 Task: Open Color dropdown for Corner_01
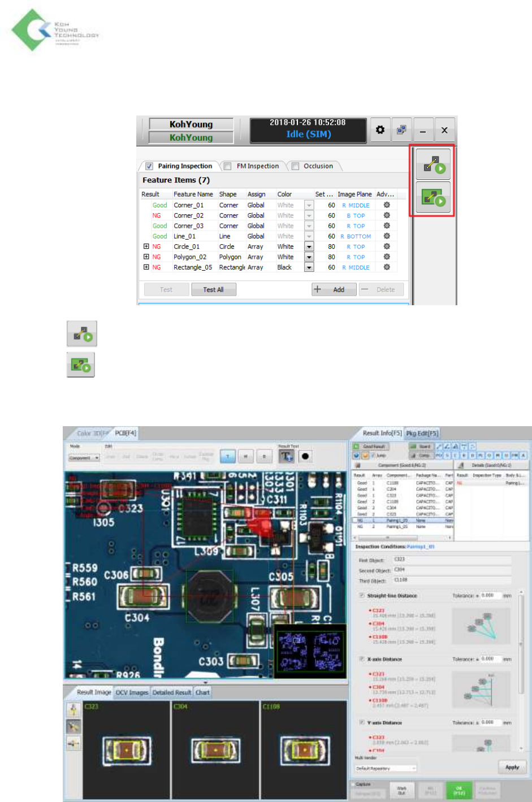click(309, 205)
